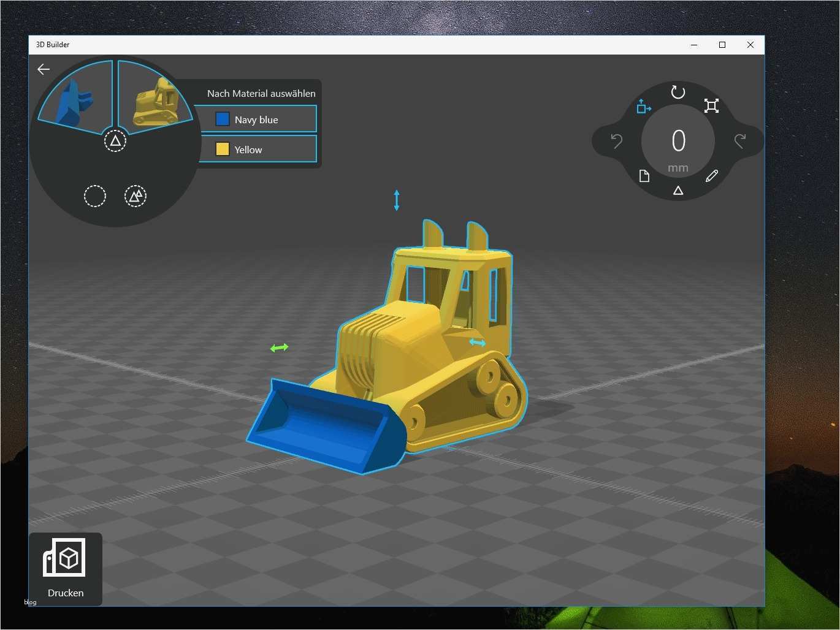Select the scale tool icon
This screenshot has height=630, width=840.
click(x=711, y=106)
